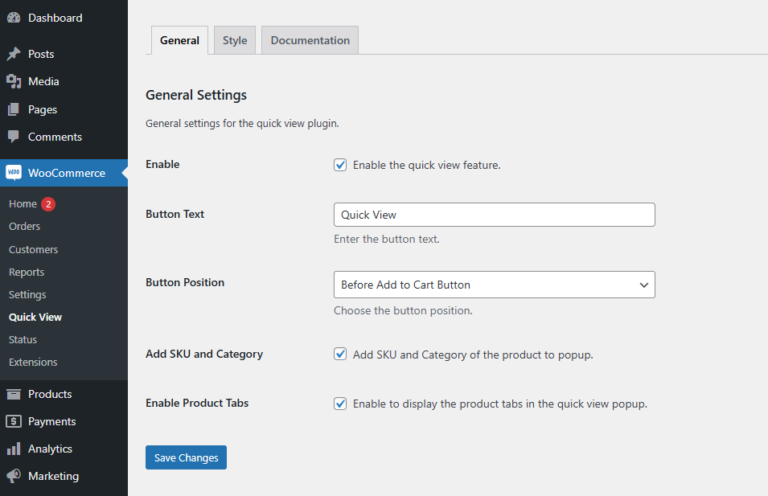Open WooCommerce Home submenu link
768x496 pixels.
[23, 204]
